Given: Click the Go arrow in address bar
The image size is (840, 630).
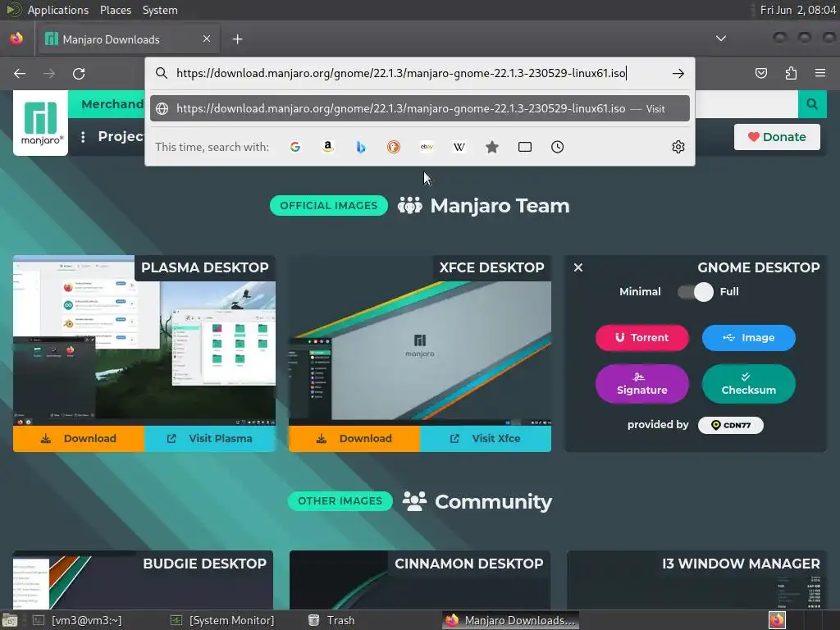Looking at the screenshot, I should coord(678,73).
